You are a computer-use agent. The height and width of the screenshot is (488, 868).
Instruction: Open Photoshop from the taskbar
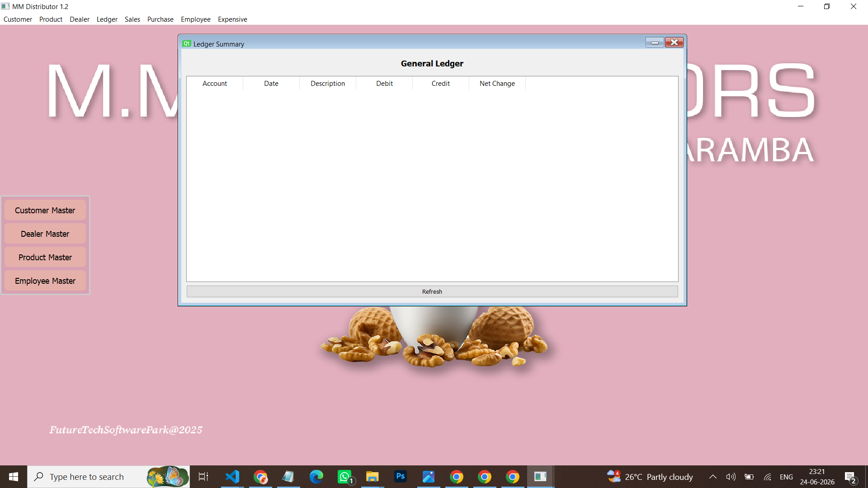coord(400,477)
